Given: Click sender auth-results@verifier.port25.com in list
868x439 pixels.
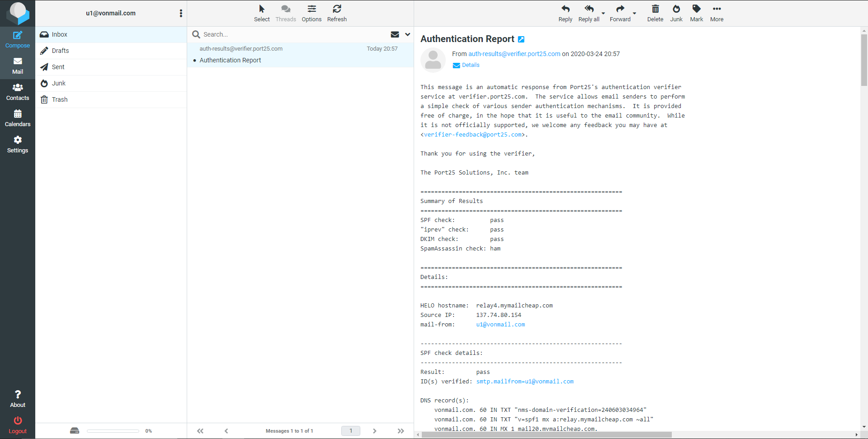Looking at the screenshot, I should coord(241,49).
